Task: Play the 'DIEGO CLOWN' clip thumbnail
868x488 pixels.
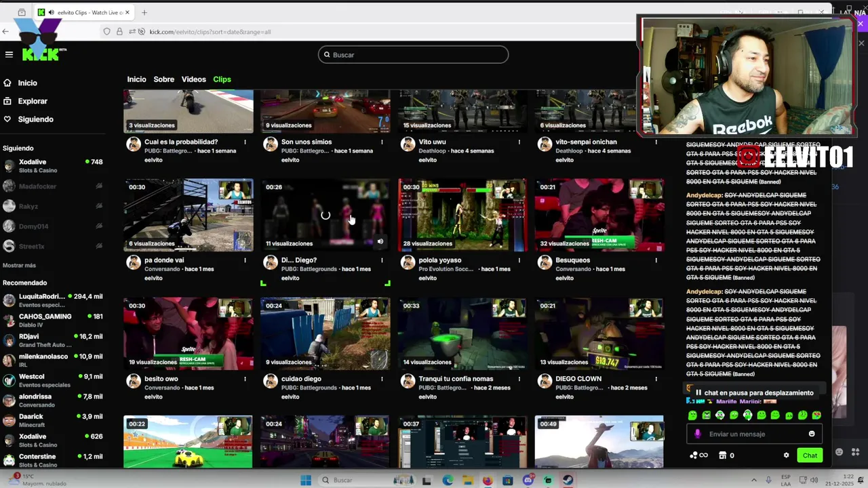Action: (599, 333)
